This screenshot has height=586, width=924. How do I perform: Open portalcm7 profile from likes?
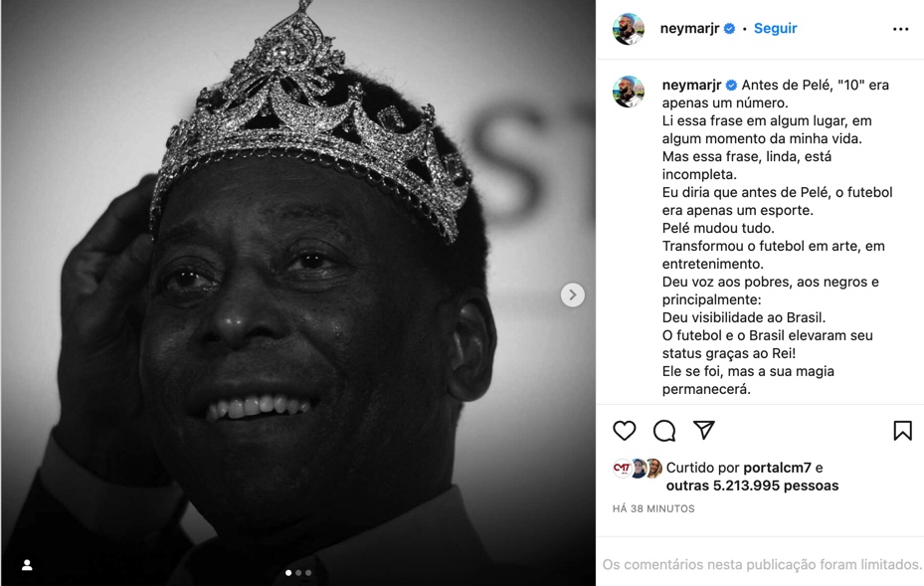(x=777, y=468)
